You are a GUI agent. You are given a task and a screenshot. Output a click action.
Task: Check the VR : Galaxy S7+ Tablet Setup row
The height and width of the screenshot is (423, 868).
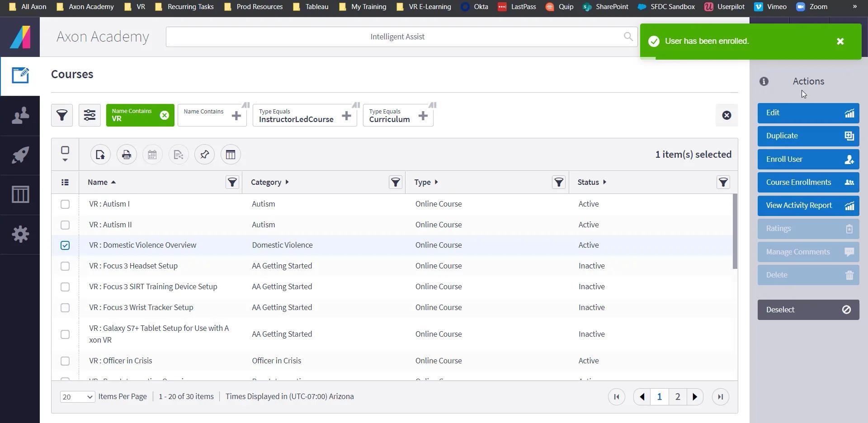tap(65, 334)
